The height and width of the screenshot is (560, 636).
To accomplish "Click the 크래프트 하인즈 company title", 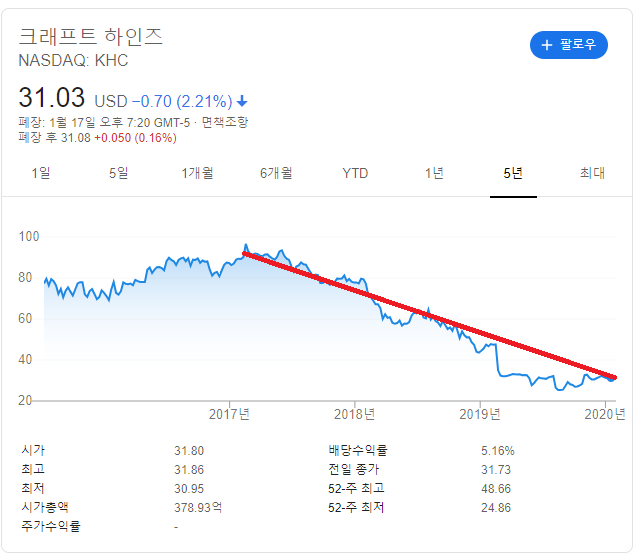I will (x=90, y=36).
